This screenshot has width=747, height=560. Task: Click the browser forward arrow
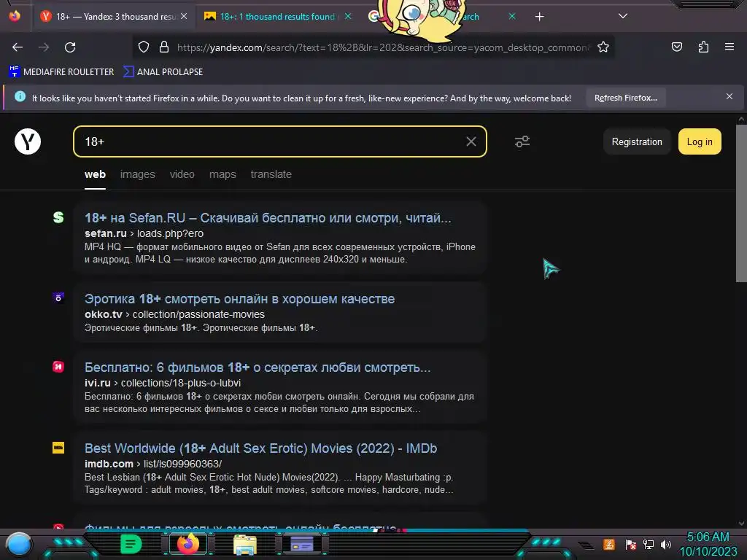[44, 47]
